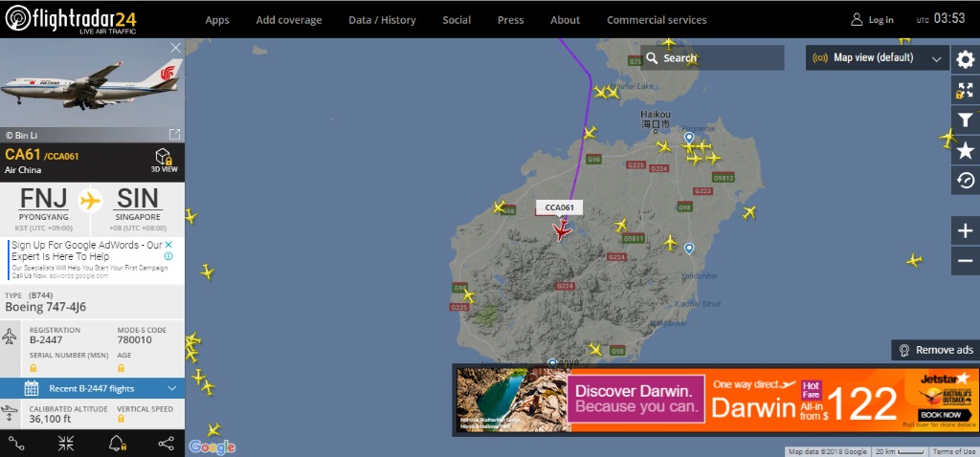The image size is (980, 457).
Task: Click the search magnifier icon
Action: click(x=652, y=58)
